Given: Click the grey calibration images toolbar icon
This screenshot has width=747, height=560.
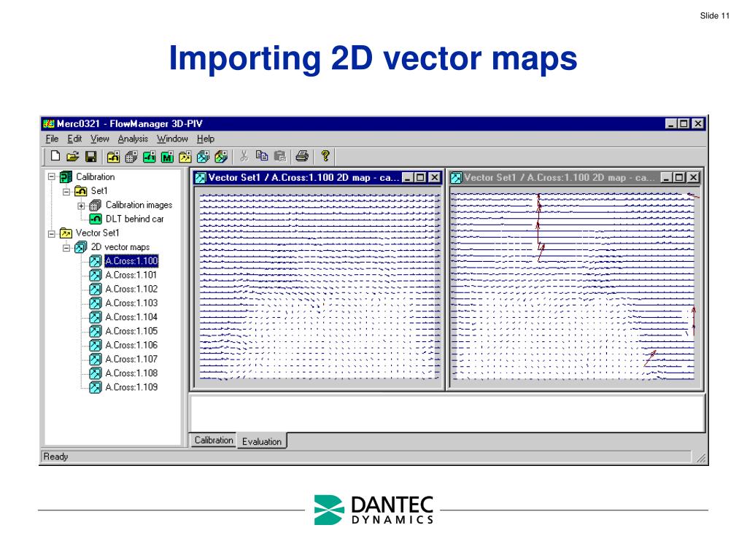Looking at the screenshot, I should click(131, 156).
